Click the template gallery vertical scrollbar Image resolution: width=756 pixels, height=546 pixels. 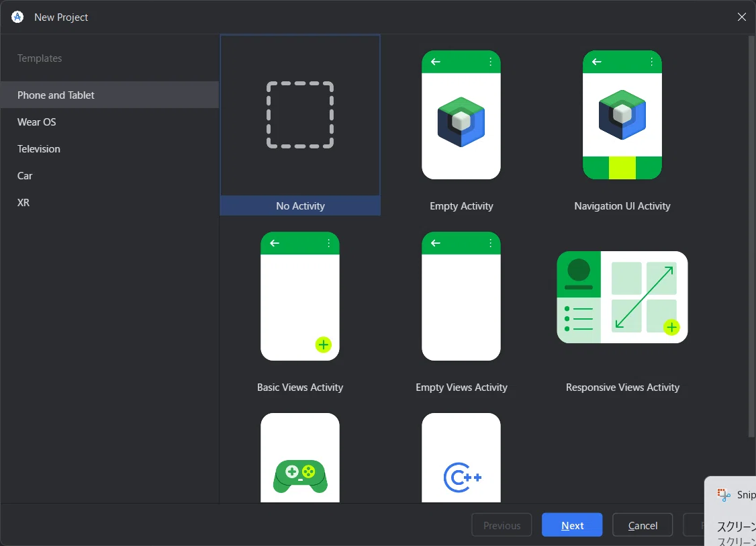[752, 236]
